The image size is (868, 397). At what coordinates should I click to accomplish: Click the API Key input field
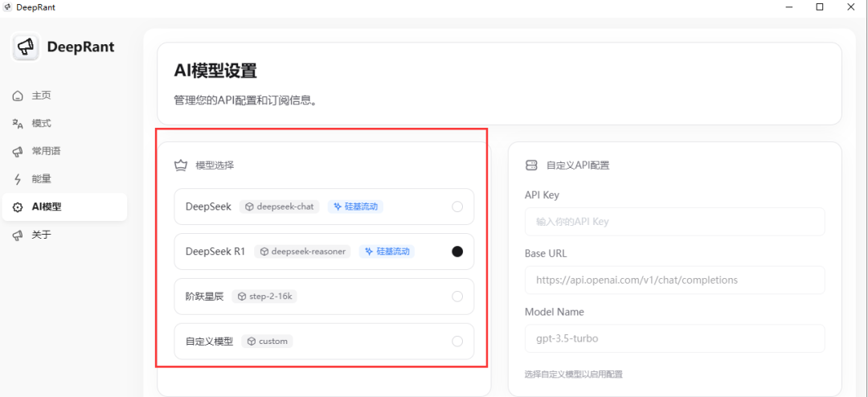pyautogui.click(x=675, y=222)
